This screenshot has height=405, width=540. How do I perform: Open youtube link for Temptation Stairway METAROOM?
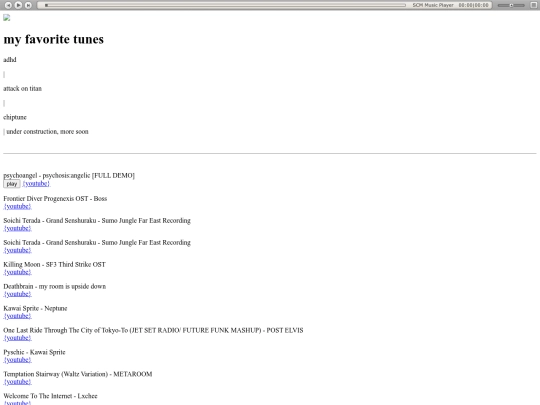pos(17,382)
